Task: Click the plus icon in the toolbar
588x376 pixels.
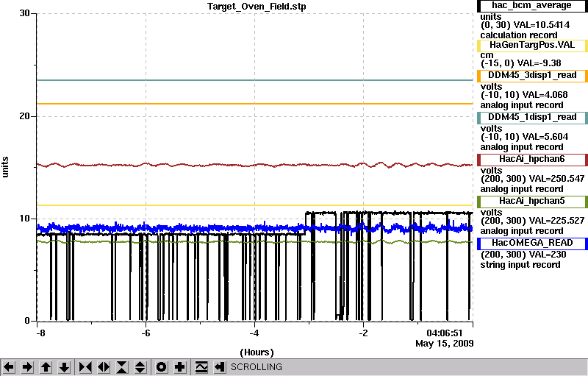Action: (x=180, y=367)
